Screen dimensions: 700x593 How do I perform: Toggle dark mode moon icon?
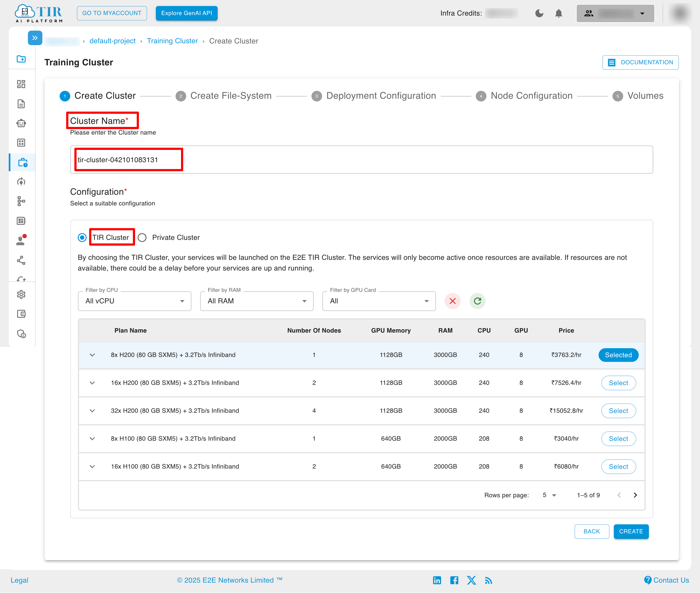pyautogui.click(x=539, y=13)
